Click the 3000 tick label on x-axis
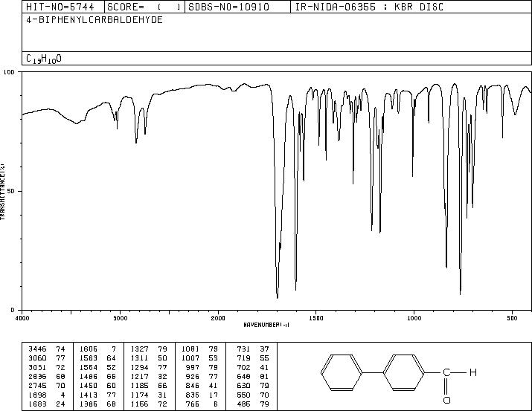Screen dimensions: 532x411 tap(120, 318)
